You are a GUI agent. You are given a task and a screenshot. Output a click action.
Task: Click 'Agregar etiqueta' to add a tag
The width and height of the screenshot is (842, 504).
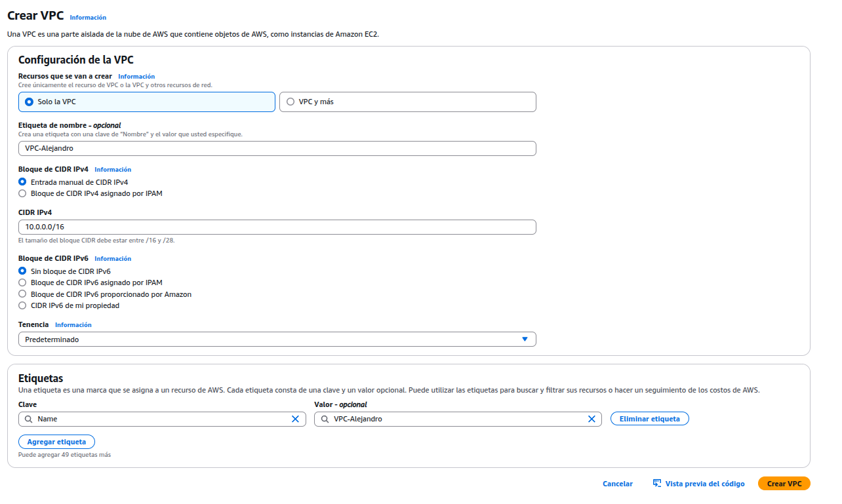(x=56, y=442)
